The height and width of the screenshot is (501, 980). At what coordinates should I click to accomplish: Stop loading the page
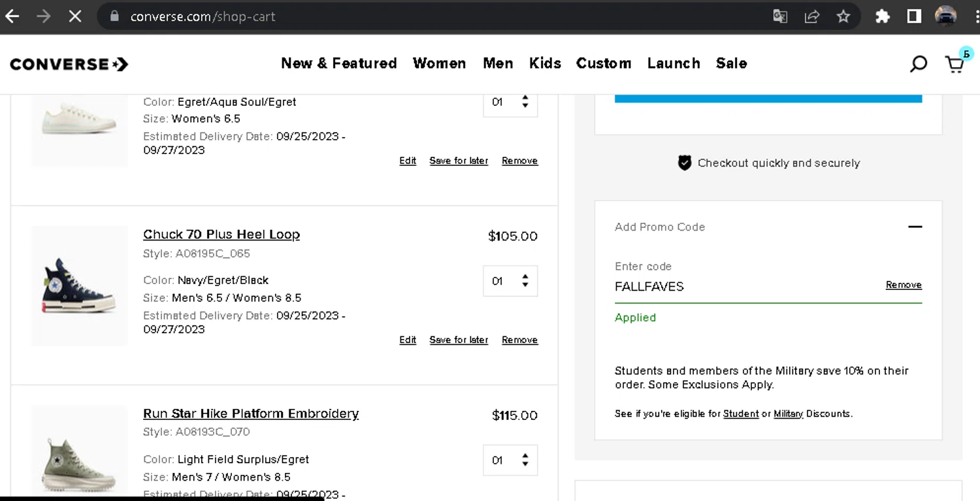(x=75, y=16)
